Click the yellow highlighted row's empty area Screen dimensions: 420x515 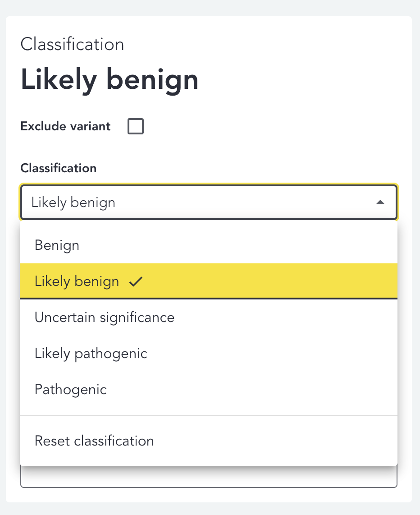[270, 281]
